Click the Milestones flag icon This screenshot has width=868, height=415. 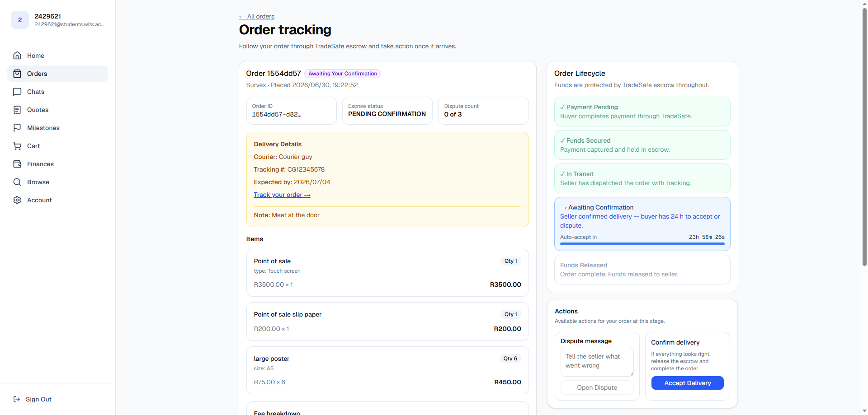click(x=17, y=128)
